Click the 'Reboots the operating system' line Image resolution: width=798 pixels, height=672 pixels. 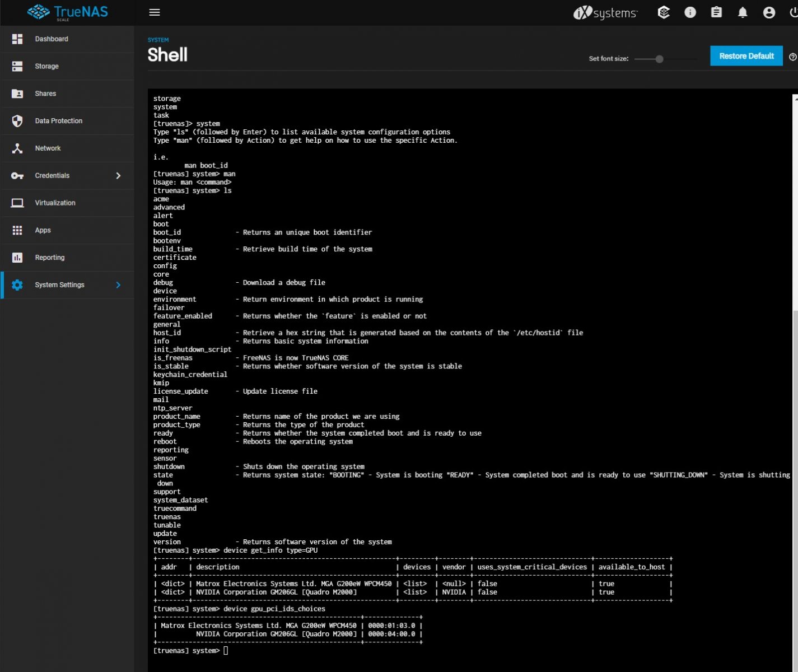[298, 442]
